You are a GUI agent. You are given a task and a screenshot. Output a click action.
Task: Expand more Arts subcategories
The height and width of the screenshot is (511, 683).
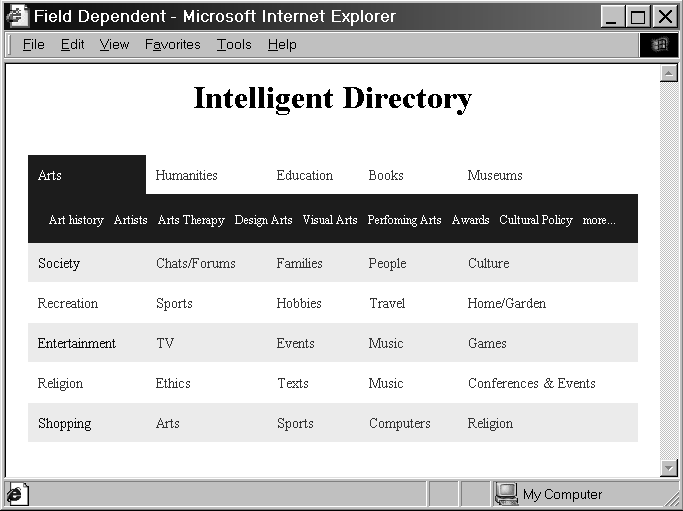click(x=598, y=220)
